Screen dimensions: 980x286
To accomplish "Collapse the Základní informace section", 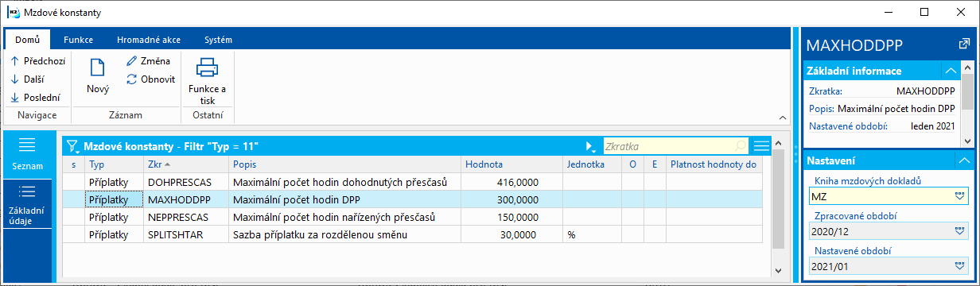I will pyautogui.click(x=950, y=71).
